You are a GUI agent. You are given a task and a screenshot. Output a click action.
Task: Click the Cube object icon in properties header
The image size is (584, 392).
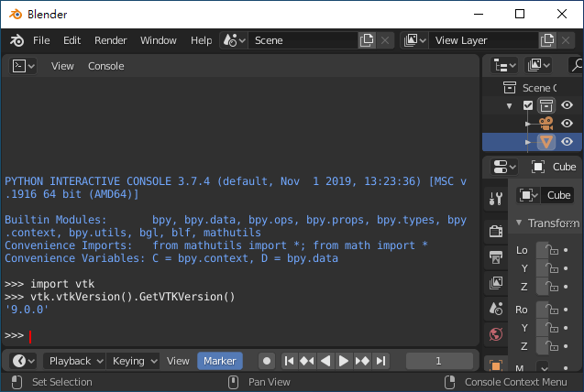(x=538, y=167)
